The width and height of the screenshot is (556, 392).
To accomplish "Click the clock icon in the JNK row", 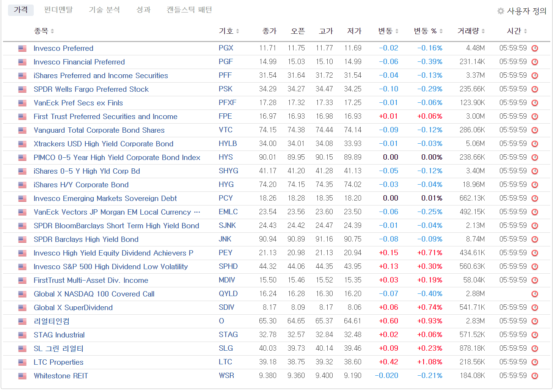I will click(535, 240).
